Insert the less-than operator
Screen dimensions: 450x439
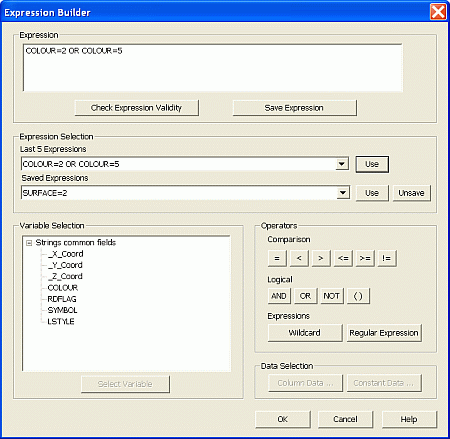299,258
